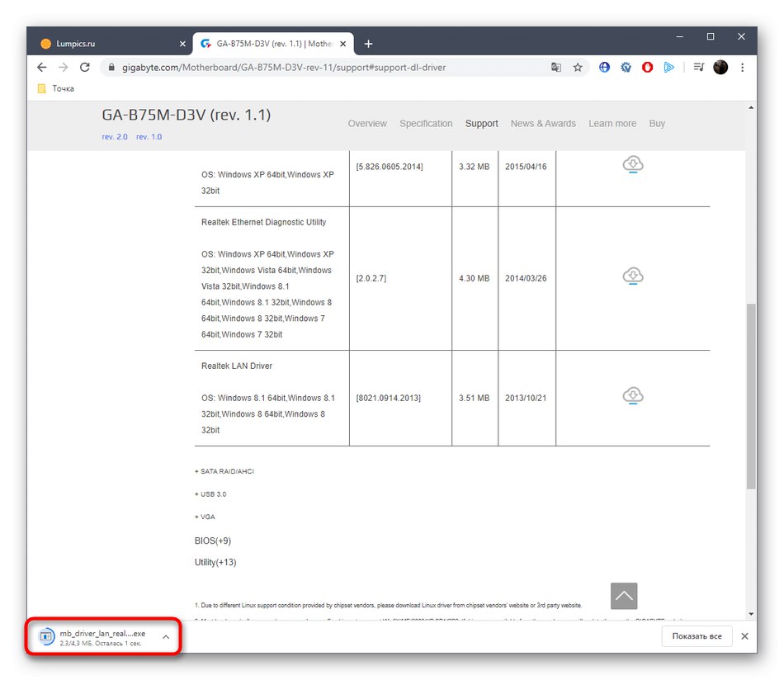Expand the Utility(+13) section
Viewport: 784px width, 680px height.
215,563
